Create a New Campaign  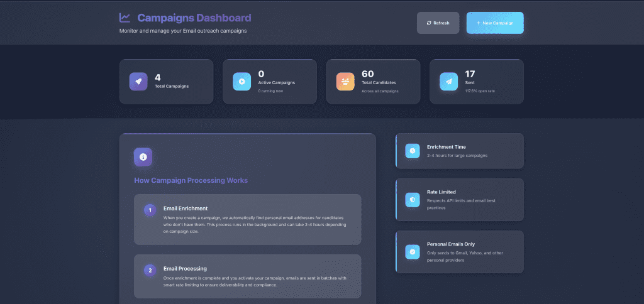[x=495, y=23]
